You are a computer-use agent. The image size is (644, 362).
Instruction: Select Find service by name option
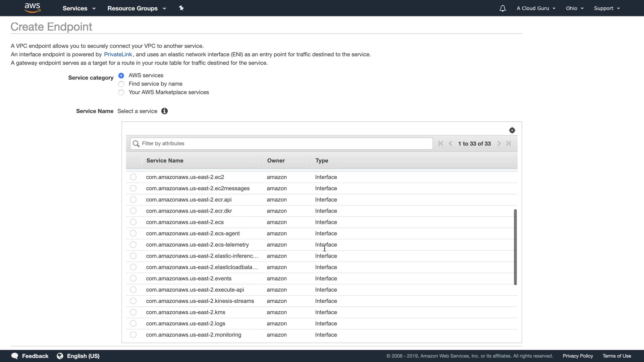click(121, 84)
